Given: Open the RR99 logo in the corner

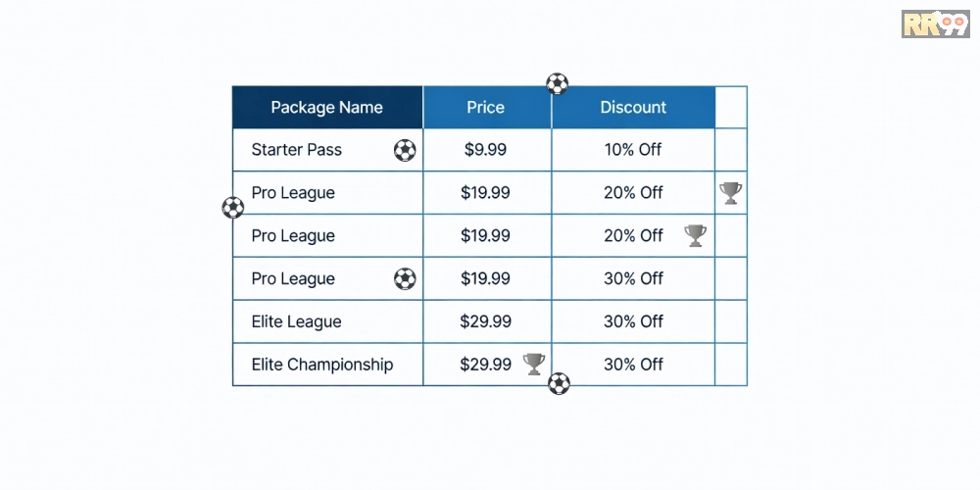Looking at the screenshot, I should (935, 24).
